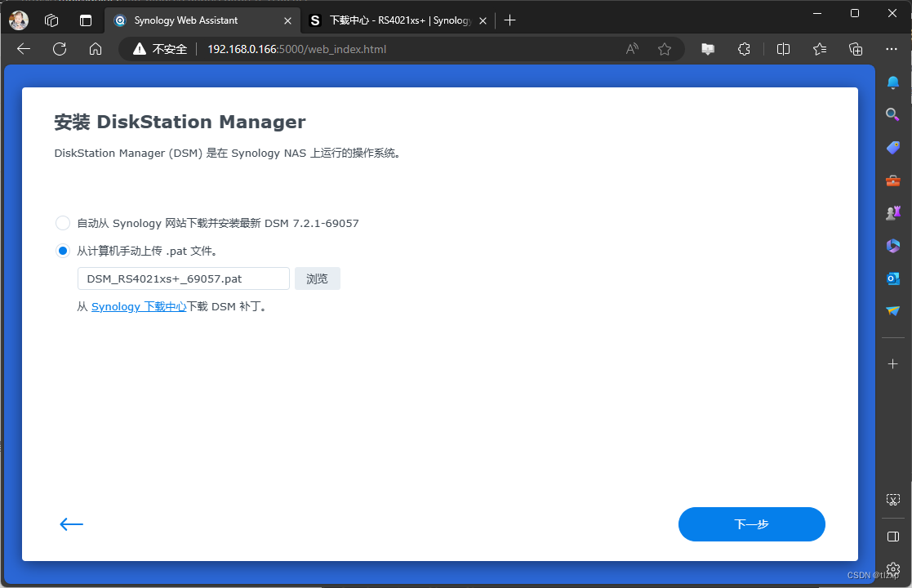The image size is (912, 588).
Task: Open the sidebar tools briefcase icon
Action: coord(892,180)
